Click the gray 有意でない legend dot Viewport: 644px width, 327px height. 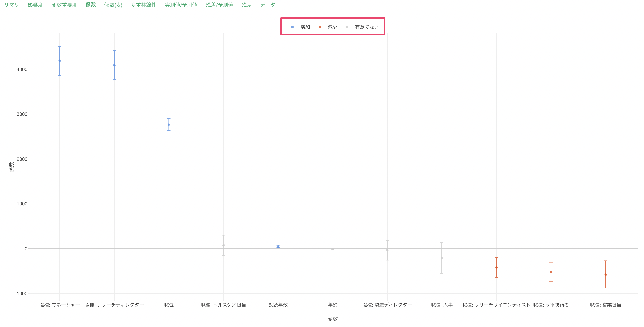click(x=347, y=27)
